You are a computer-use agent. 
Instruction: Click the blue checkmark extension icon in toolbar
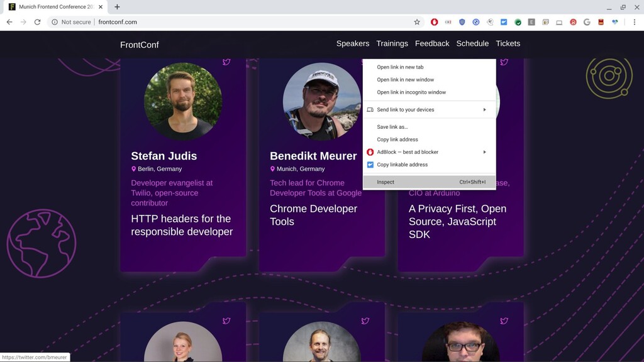click(x=504, y=22)
